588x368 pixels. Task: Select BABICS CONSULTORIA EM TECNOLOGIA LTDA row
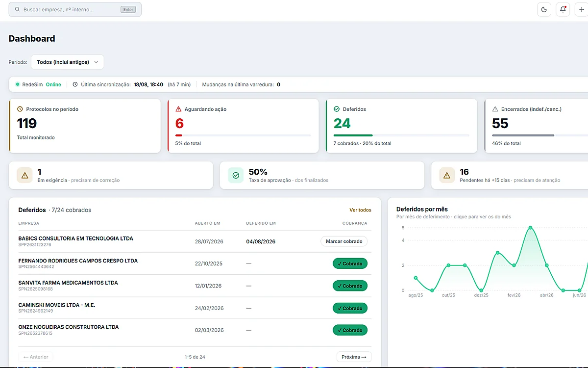pos(195,241)
